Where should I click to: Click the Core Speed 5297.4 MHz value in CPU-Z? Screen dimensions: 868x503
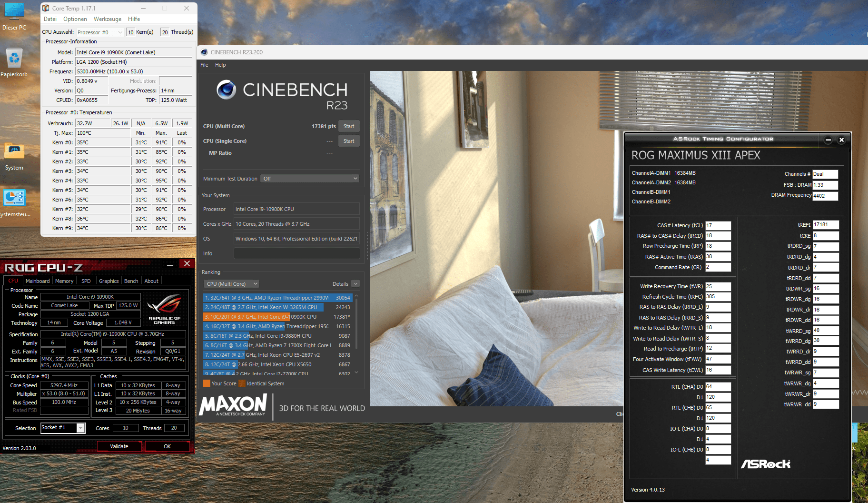tap(64, 385)
